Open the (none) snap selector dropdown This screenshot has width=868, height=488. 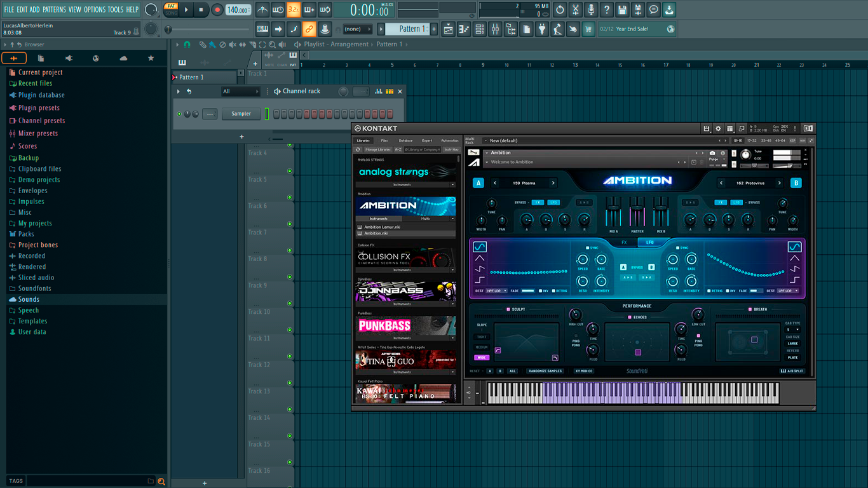(356, 29)
